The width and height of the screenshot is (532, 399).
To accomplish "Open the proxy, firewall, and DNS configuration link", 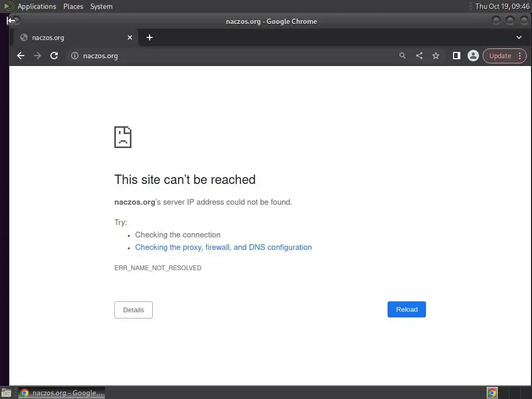I will tap(223, 247).
